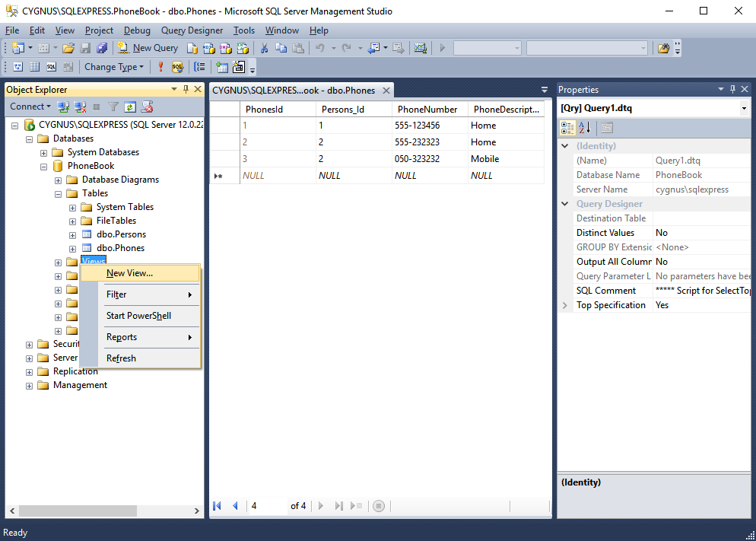Click the Disconnect server icon

(80, 107)
